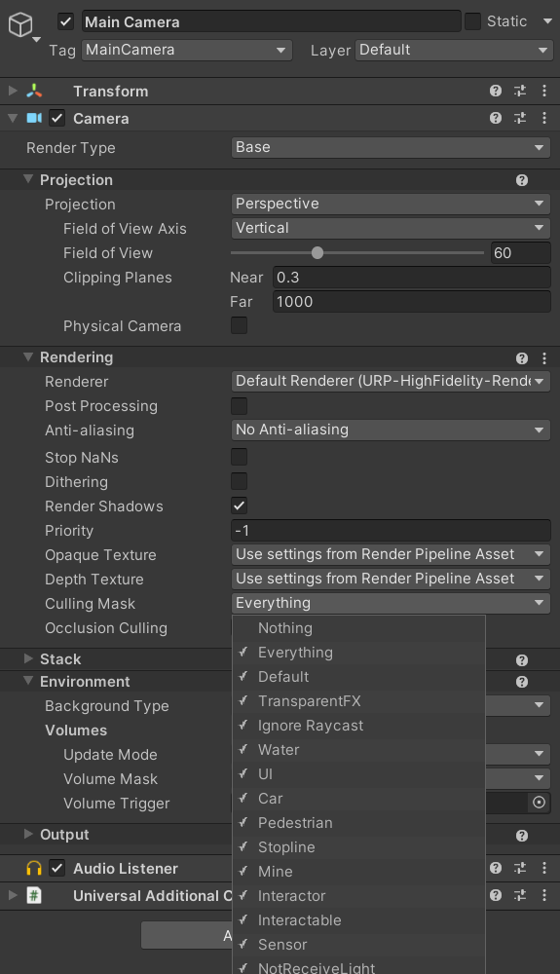
Task: Expand the Stack section
Action: coord(28,658)
